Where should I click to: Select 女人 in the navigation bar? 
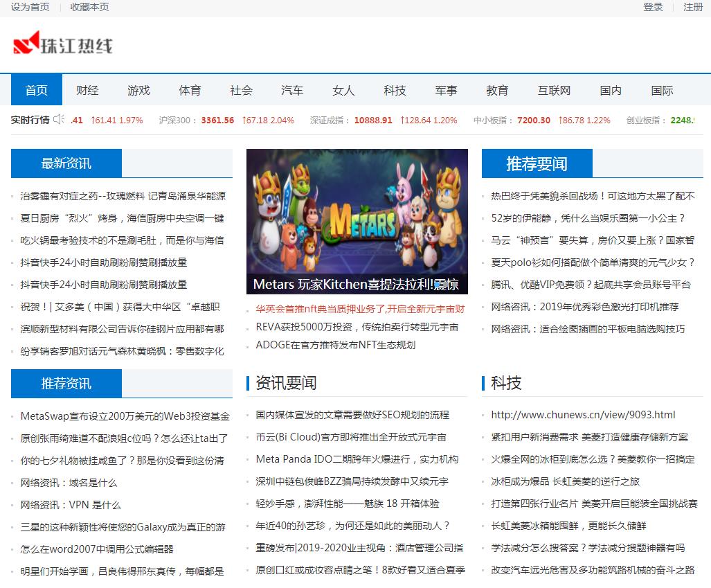(343, 90)
